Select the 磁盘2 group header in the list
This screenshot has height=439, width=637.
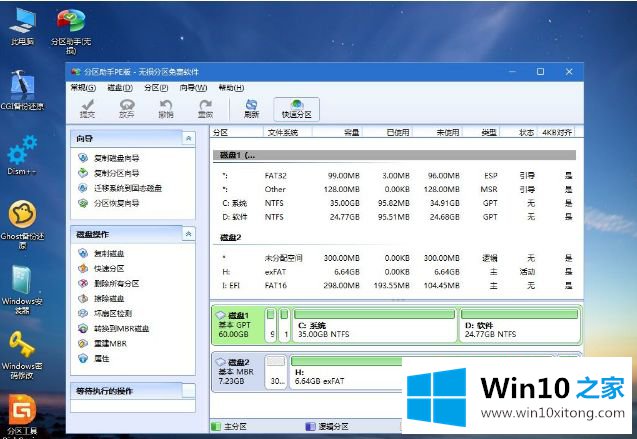[x=394, y=237]
